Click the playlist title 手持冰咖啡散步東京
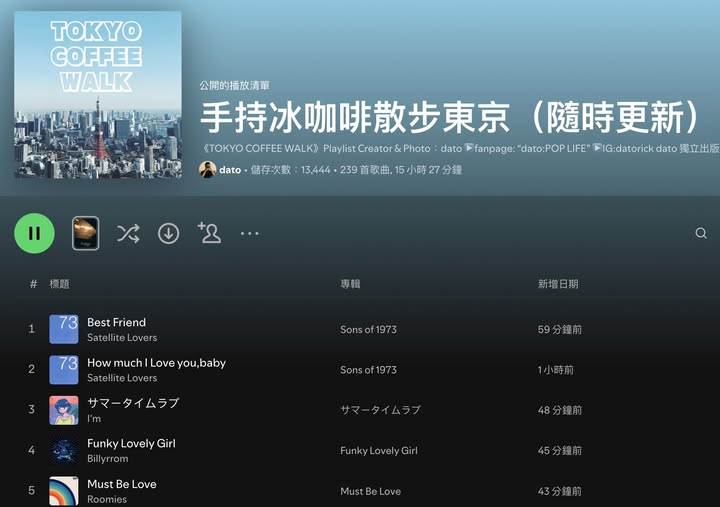This screenshot has width=720, height=507. pos(355,117)
